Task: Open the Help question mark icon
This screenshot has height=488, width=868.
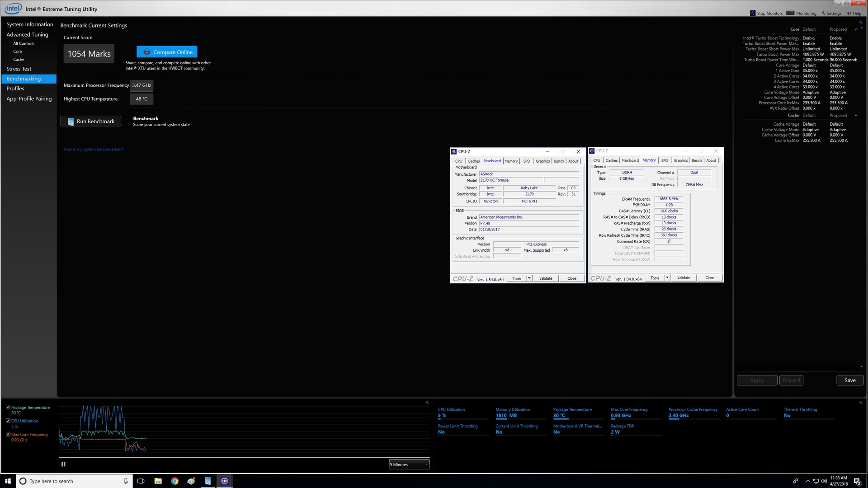Action: [849, 13]
